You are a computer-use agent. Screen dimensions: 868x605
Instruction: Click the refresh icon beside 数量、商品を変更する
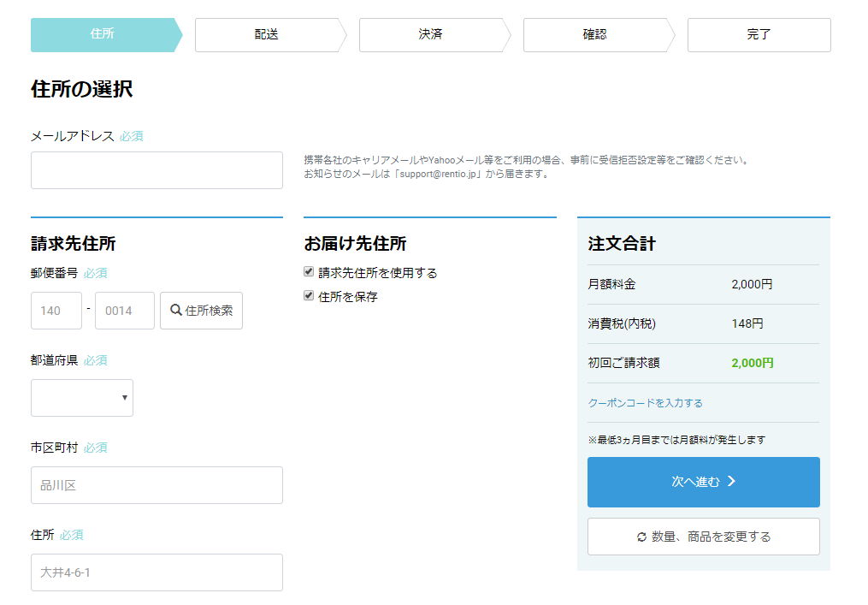pyautogui.click(x=641, y=537)
